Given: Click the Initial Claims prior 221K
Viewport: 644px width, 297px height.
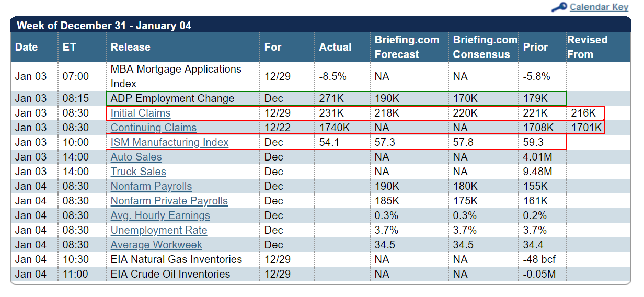Looking at the screenshot, I should 536,113.
